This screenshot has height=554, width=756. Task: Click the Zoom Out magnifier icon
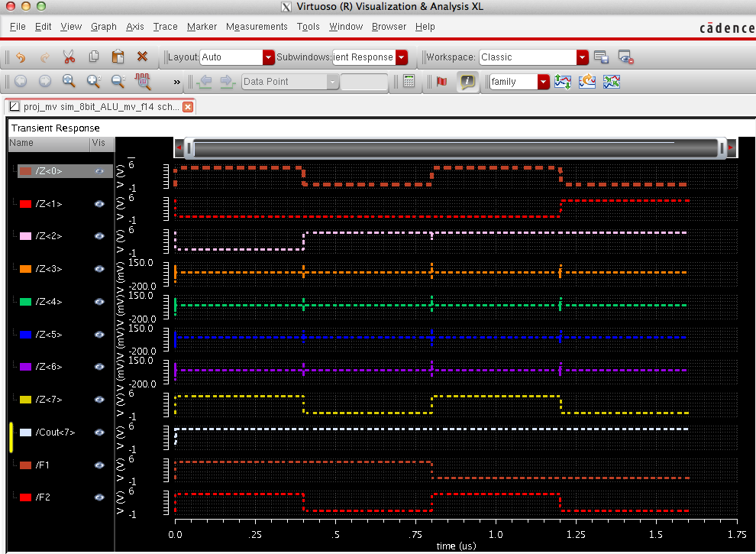[118, 82]
